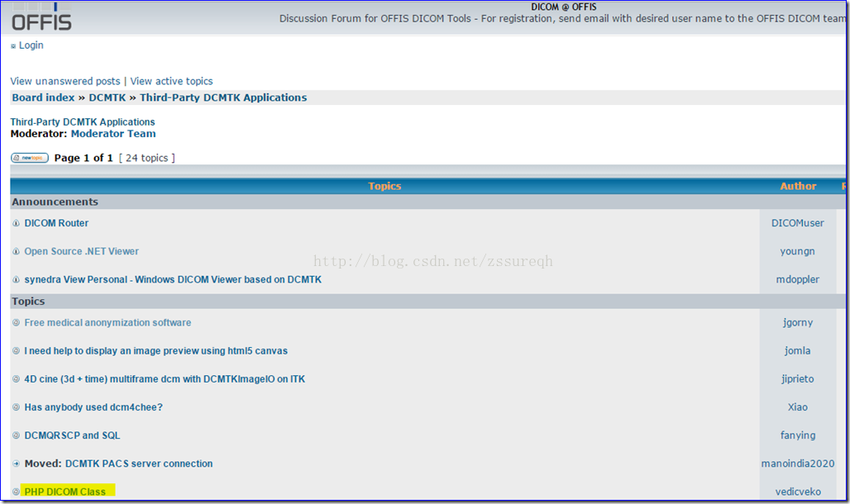Image resolution: width=850 pixels, height=504 pixels.
Task: Open DCMTK PACS server connection topic
Action: tap(139, 464)
